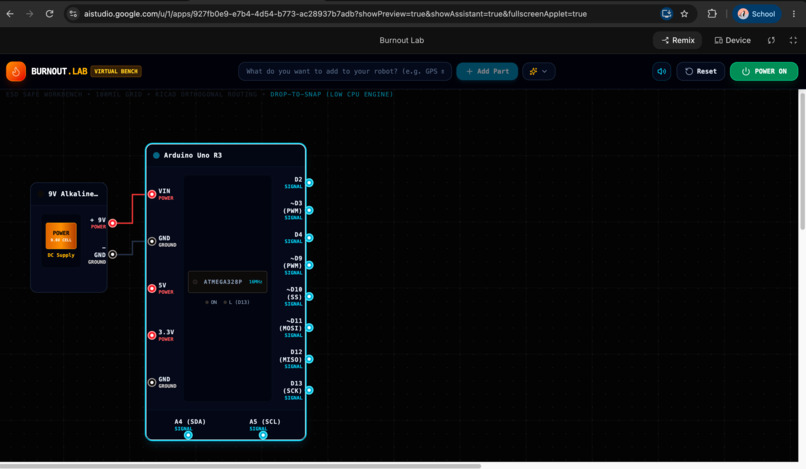Toggle fullscreen applet icon
Image resolution: width=806 pixels, height=469 pixels.
pyautogui.click(x=793, y=40)
